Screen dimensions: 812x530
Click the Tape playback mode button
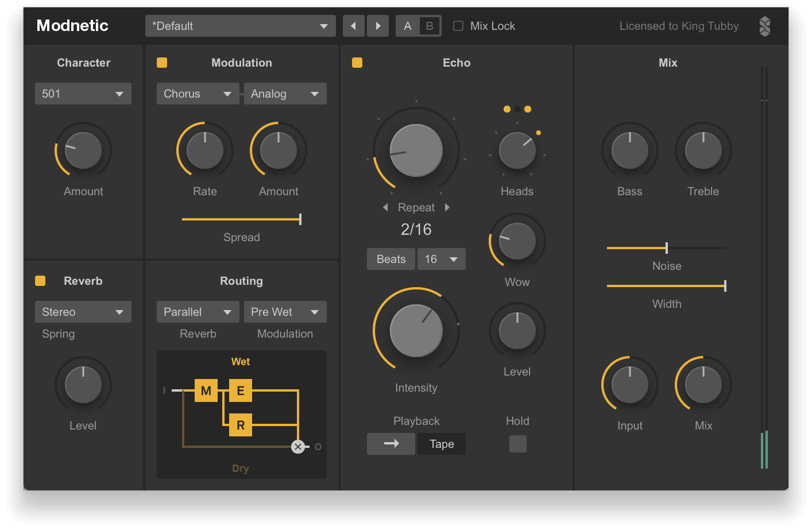[x=441, y=443]
